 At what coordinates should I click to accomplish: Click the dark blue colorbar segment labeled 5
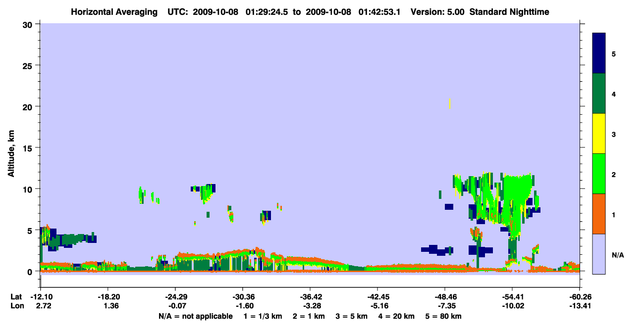coord(599,53)
